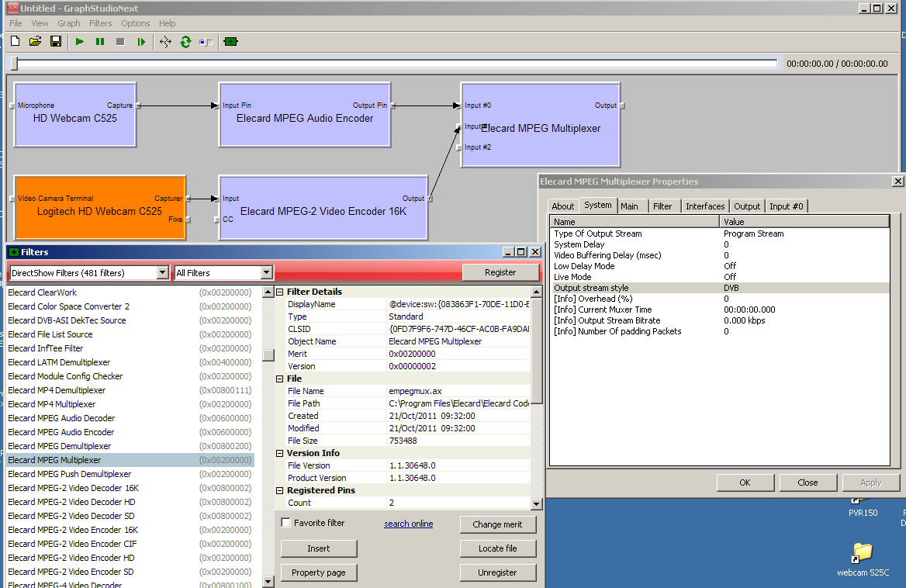This screenshot has height=588, width=906.
Task: Click the Insert button
Action: coord(319,548)
